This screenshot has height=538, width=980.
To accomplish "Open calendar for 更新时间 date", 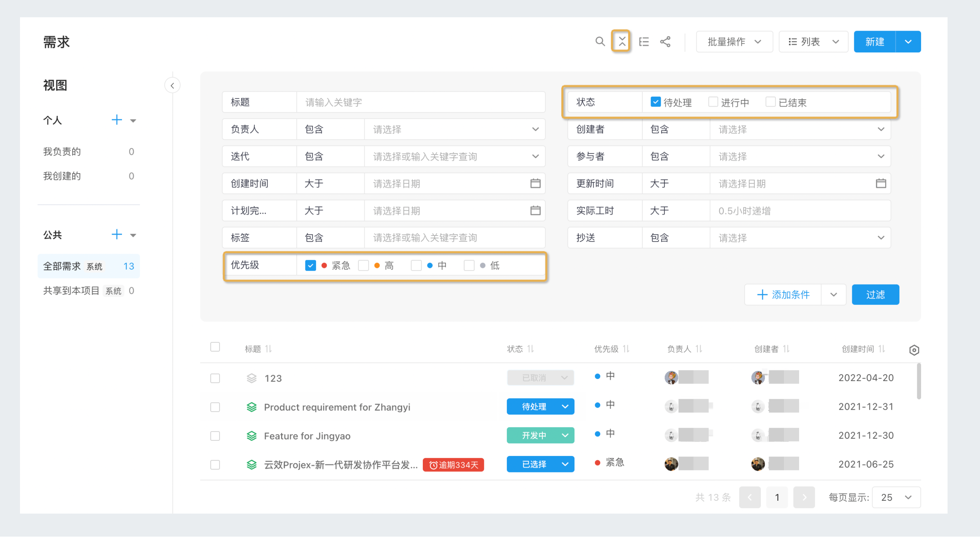I will 881,183.
